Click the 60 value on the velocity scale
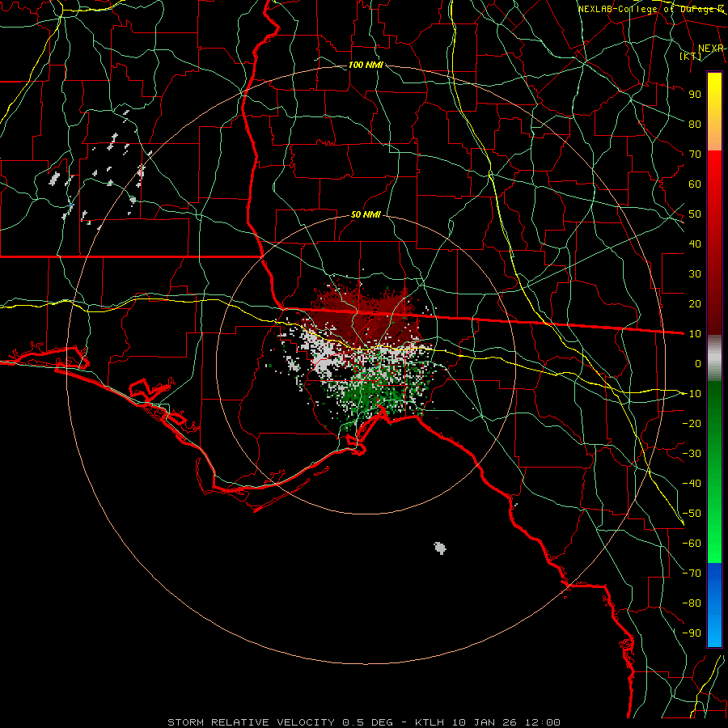This screenshot has height=728, width=728. (695, 184)
